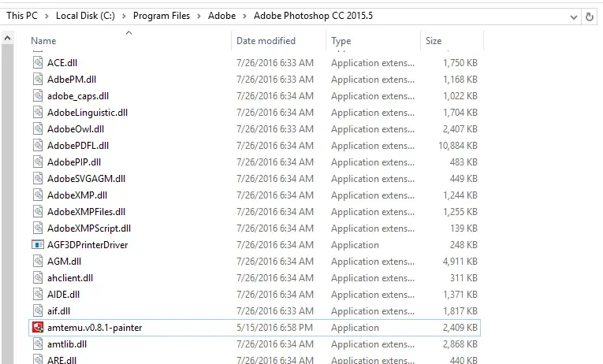Screen dimensions: 603x364
Task: Click the refresh icon beside address bar
Action: coord(589,17)
